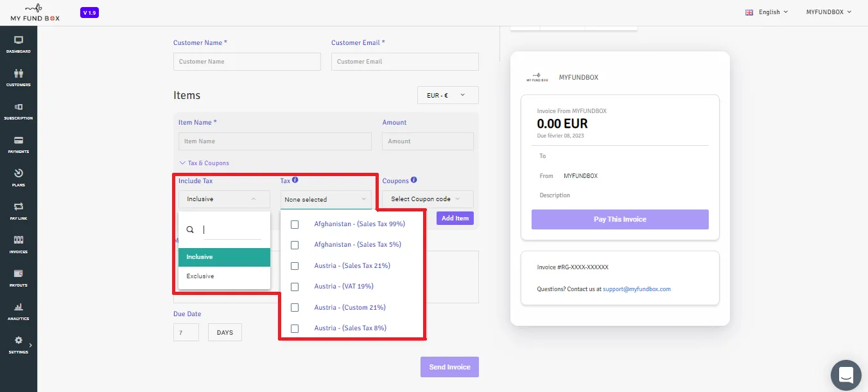The height and width of the screenshot is (392, 868).
Task: Open the Plans sidebar icon
Action: pyautogui.click(x=19, y=174)
